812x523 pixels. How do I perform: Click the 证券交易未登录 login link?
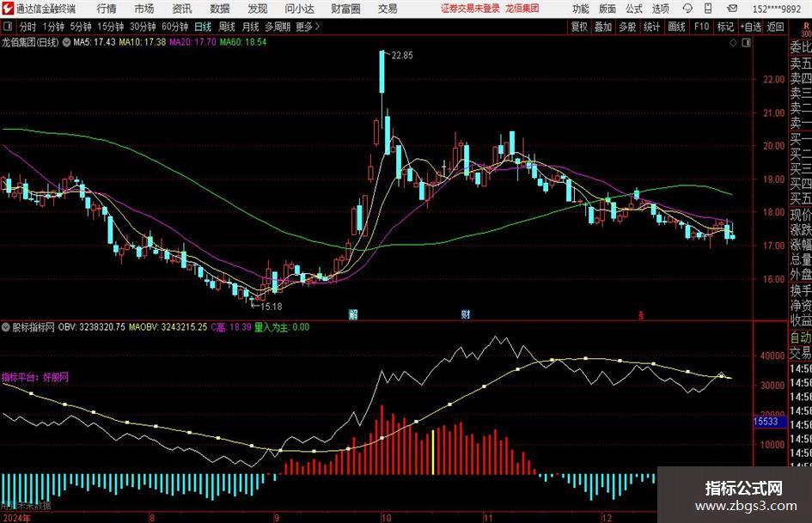[470, 9]
